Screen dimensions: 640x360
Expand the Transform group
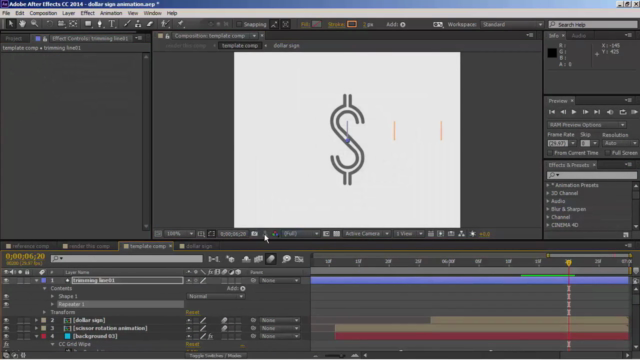tap(44, 312)
